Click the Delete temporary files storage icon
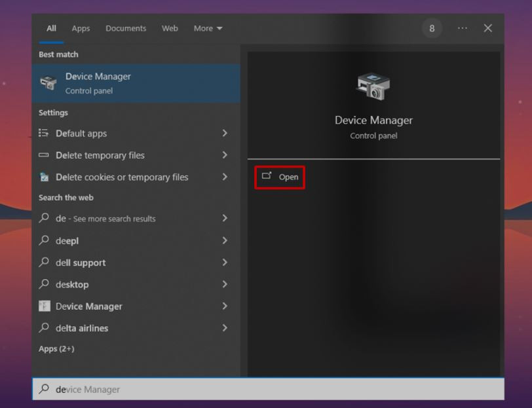This screenshot has width=532, height=408. coord(44,155)
